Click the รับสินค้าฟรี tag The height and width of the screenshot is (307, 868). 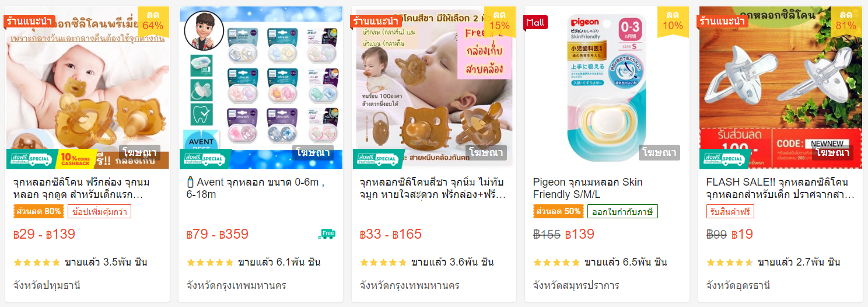click(730, 211)
